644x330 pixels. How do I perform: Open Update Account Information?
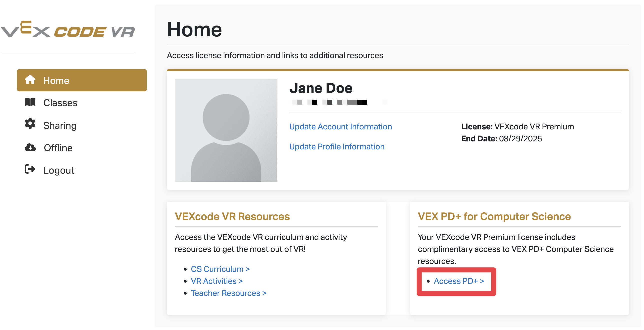click(340, 127)
